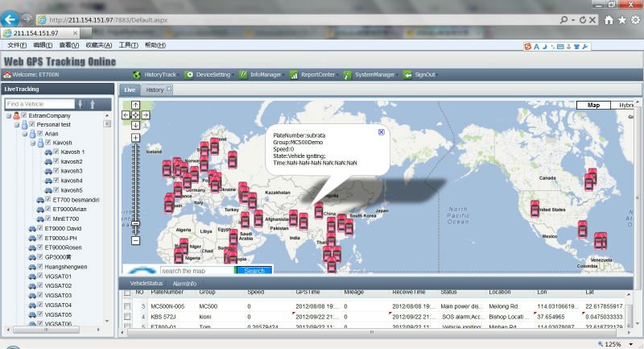
Task: Zoom out map with minus button
Action: (x=135, y=240)
